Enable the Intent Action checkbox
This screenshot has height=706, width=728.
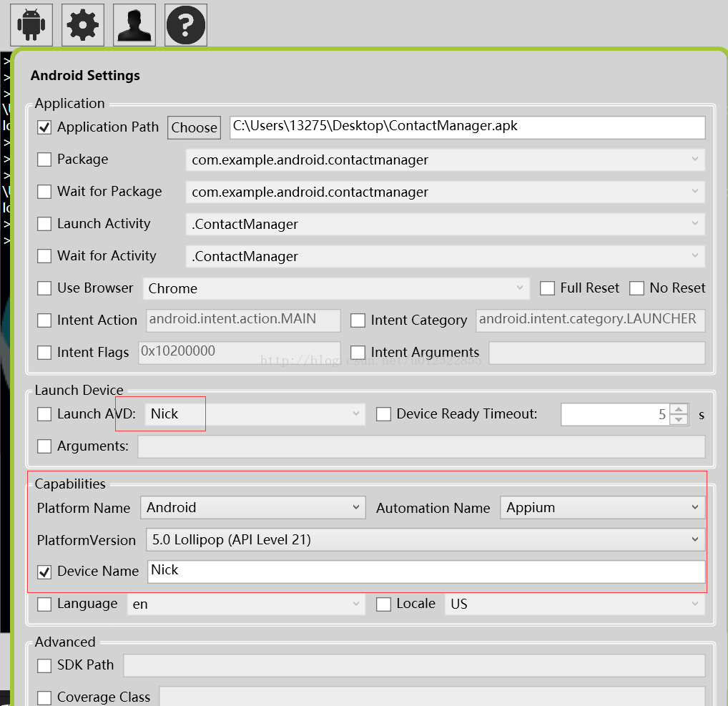coord(44,320)
